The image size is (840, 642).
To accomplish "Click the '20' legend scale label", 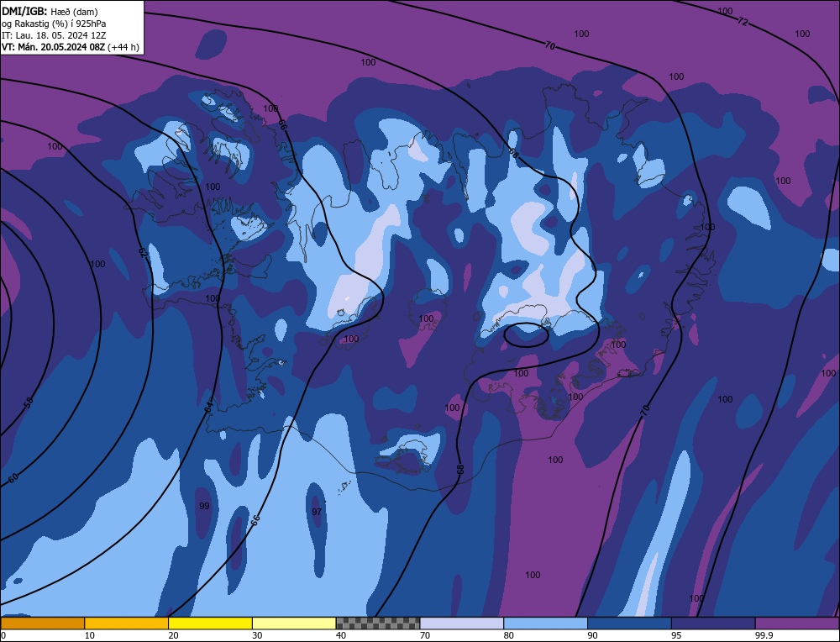I will pyautogui.click(x=173, y=635).
